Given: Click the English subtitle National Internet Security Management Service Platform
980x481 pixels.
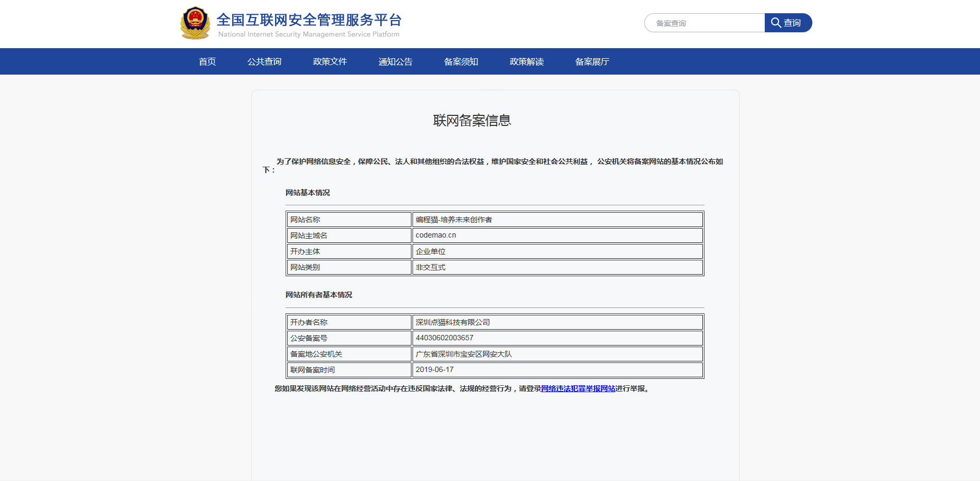Looking at the screenshot, I should (309, 34).
